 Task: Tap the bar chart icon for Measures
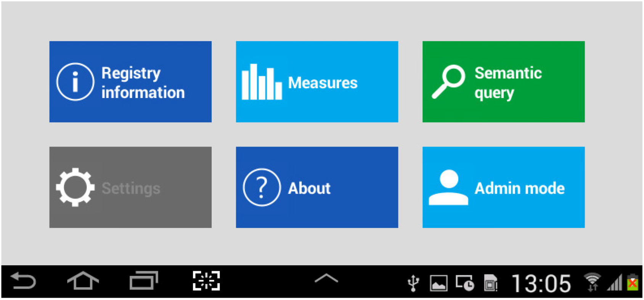[262, 82]
